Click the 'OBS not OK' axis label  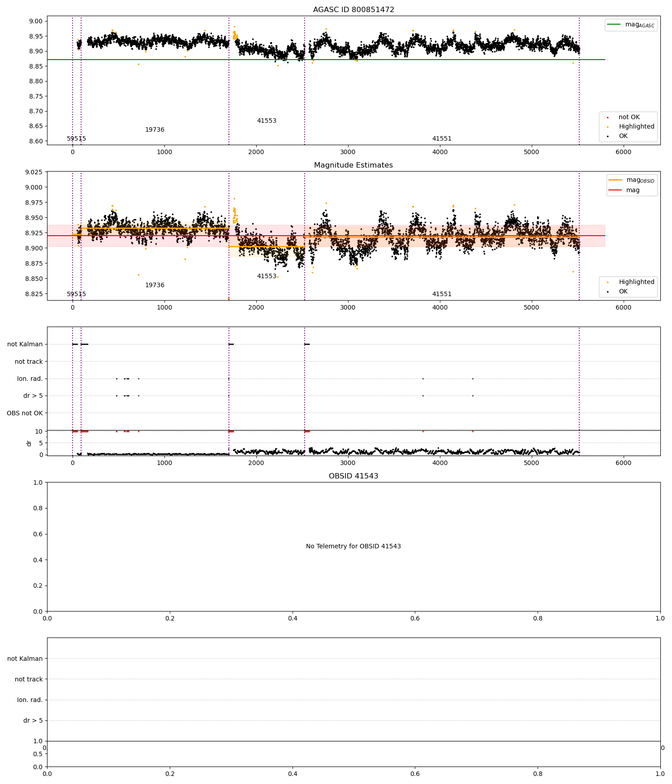(25, 413)
